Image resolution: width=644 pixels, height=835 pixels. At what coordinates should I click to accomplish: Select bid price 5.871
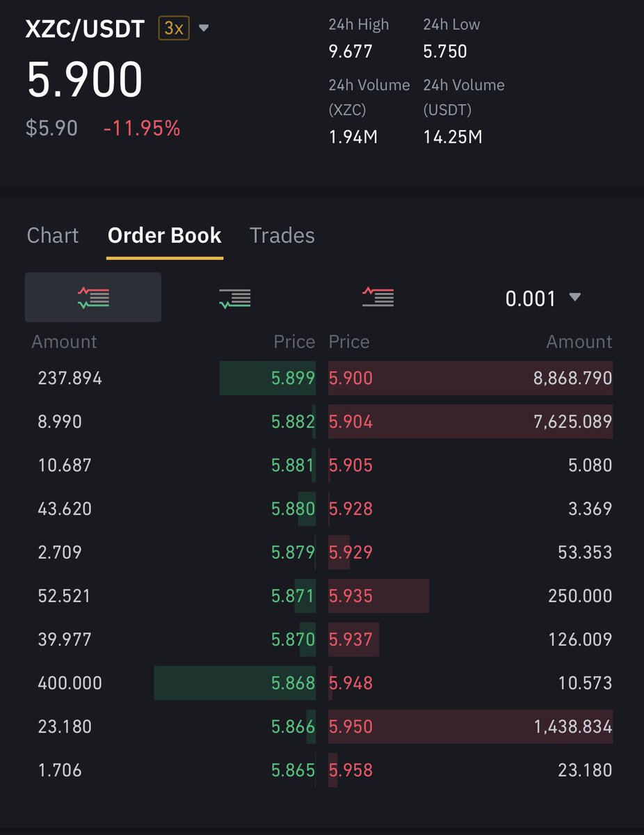tap(293, 596)
